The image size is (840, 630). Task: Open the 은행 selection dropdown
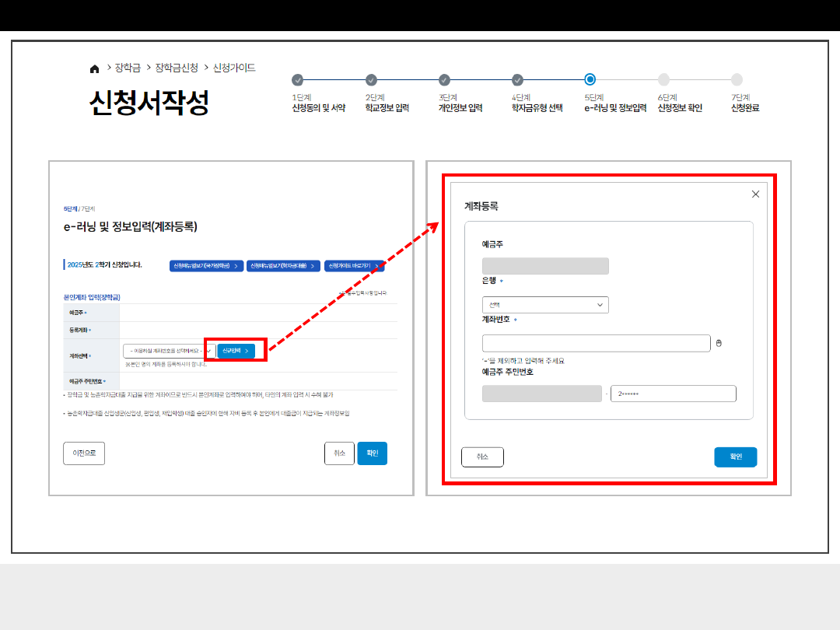coord(545,305)
